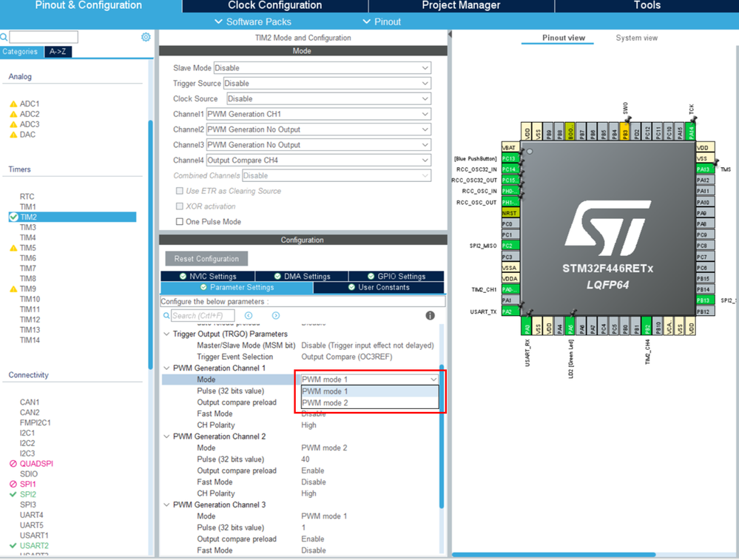This screenshot has width=739, height=560.
Task: Click the parameter search magnifier icon
Action: point(166,315)
